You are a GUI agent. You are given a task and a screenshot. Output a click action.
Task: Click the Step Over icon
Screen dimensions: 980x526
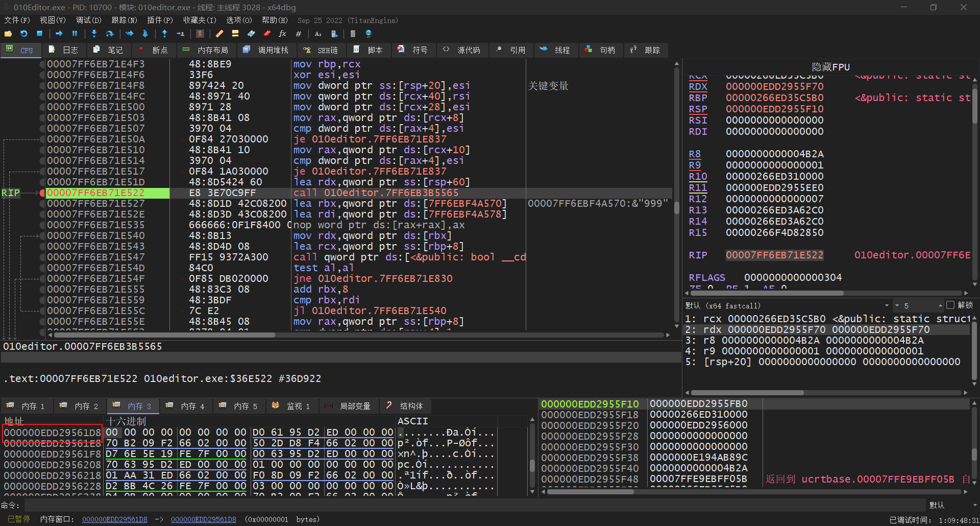[x=110, y=34]
